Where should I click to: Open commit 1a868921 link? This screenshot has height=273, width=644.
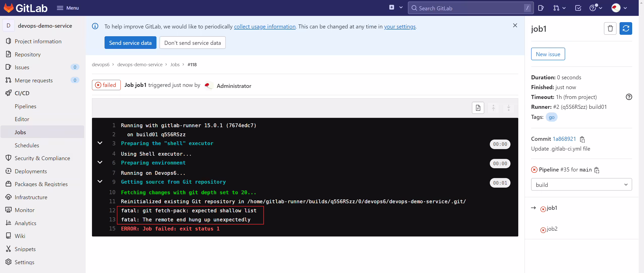(564, 139)
